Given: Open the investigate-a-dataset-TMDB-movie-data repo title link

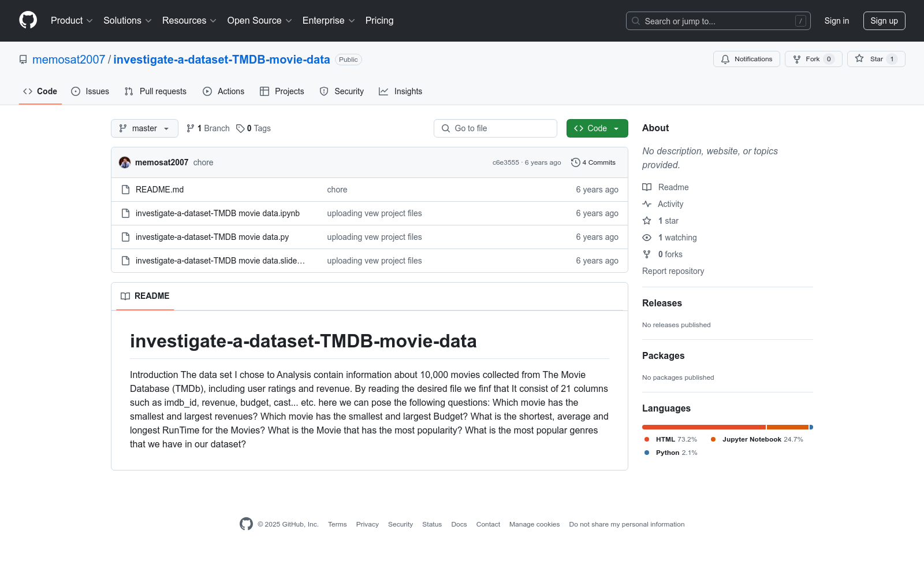Looking at the screenshot, I should pyautogui.click(x=222, y=60).
